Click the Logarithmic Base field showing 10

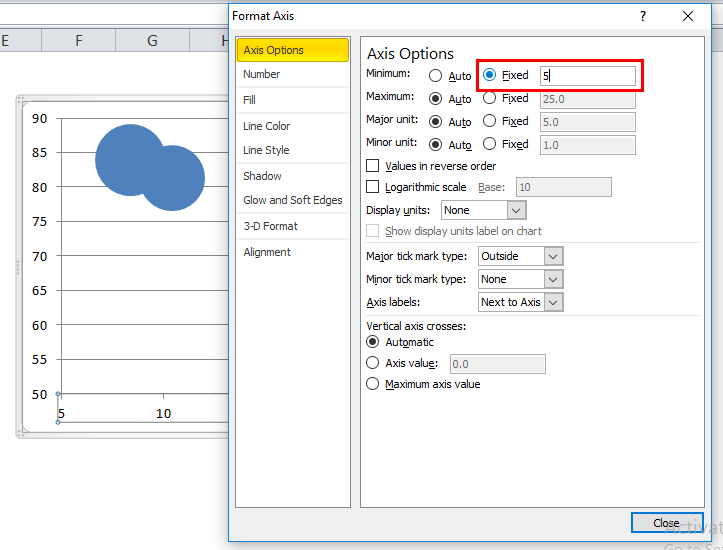click(x=563, y=187)
